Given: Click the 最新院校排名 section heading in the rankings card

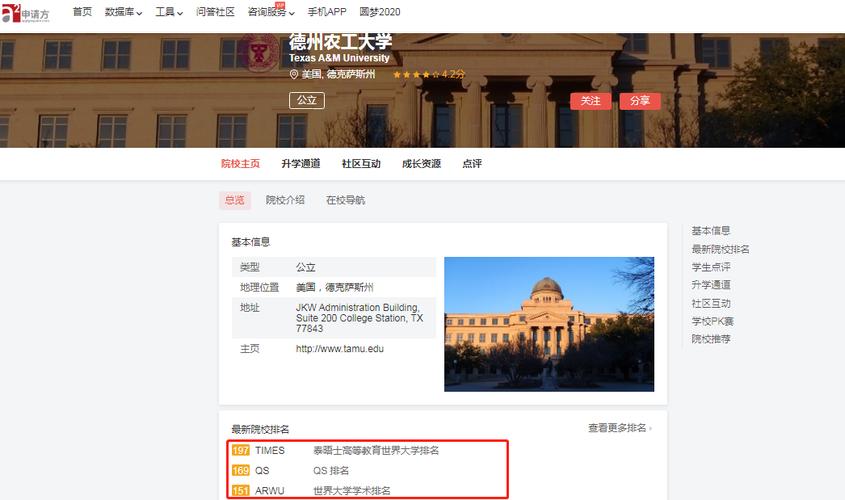Looking at the screenshot, I should click(x=260, y=429).
